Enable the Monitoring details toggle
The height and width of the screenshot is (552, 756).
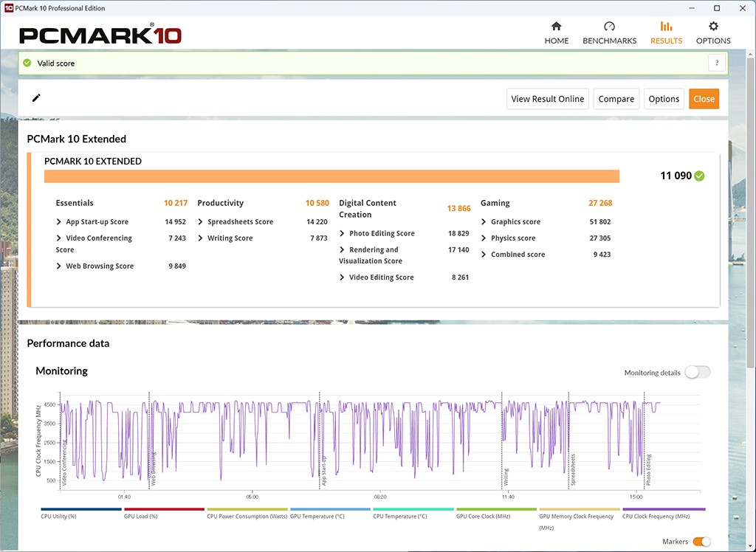click(x=697, y=373)
